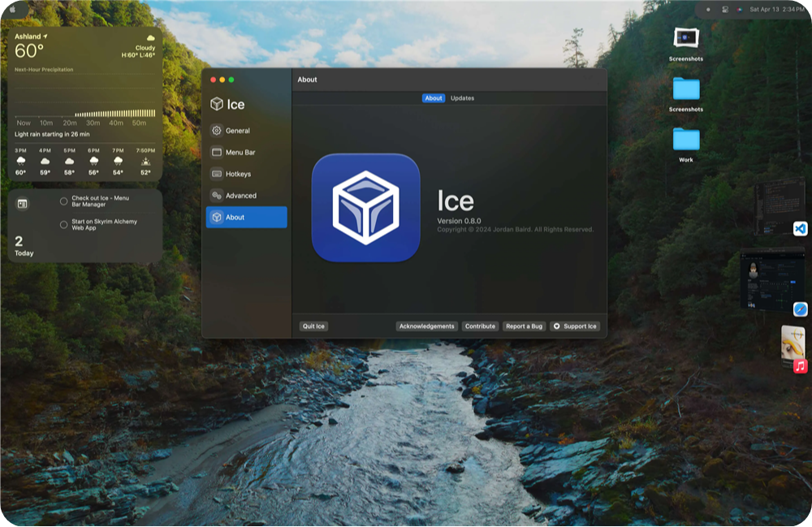The height and width of the screenshot is (527, 812).
Task: Click the 4PM hourly forecast cloud icon
Action: (45, 161)
